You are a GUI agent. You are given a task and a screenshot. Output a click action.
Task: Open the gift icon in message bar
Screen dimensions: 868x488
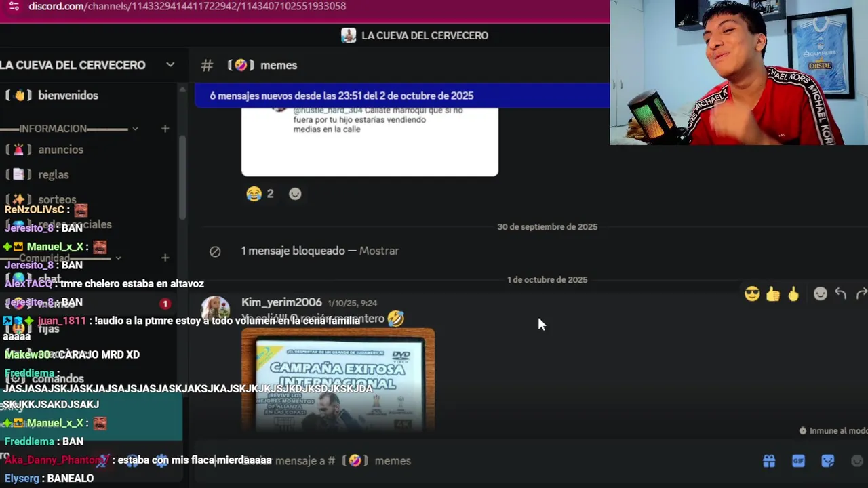[x=769, y=461]
